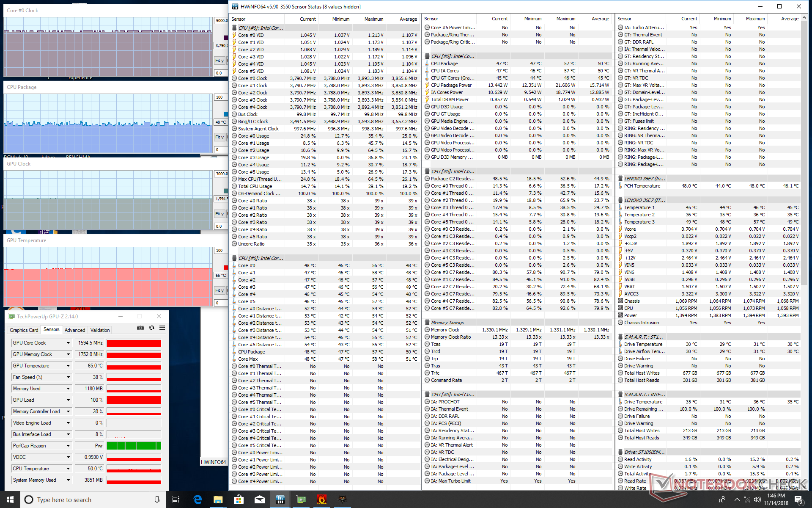The height and width of the screenshot is (508, 812).
Task: Click red color swatch in GPU Temperature graph
Action: [226, 267]
